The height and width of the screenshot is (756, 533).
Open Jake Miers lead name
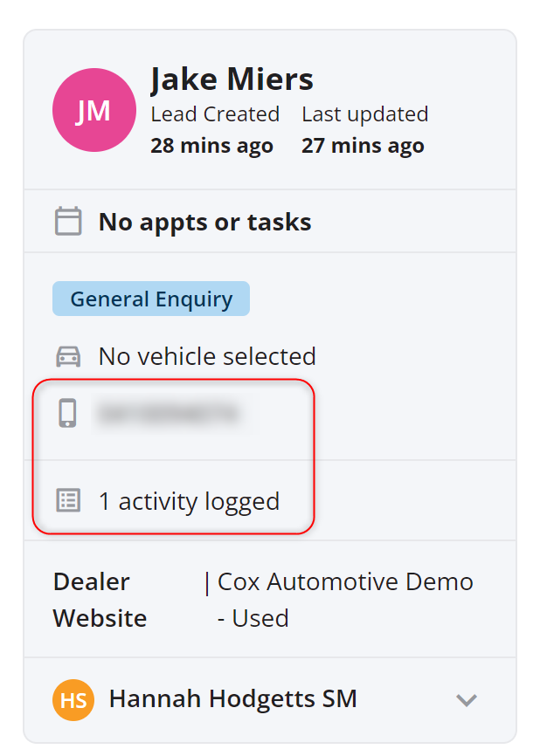click(x=232, y=79)
